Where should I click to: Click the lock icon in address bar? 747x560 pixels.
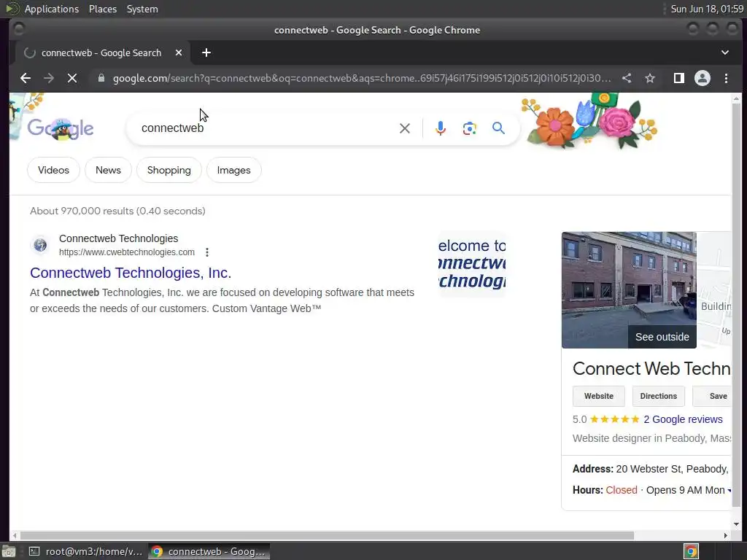tap(101, 78)
